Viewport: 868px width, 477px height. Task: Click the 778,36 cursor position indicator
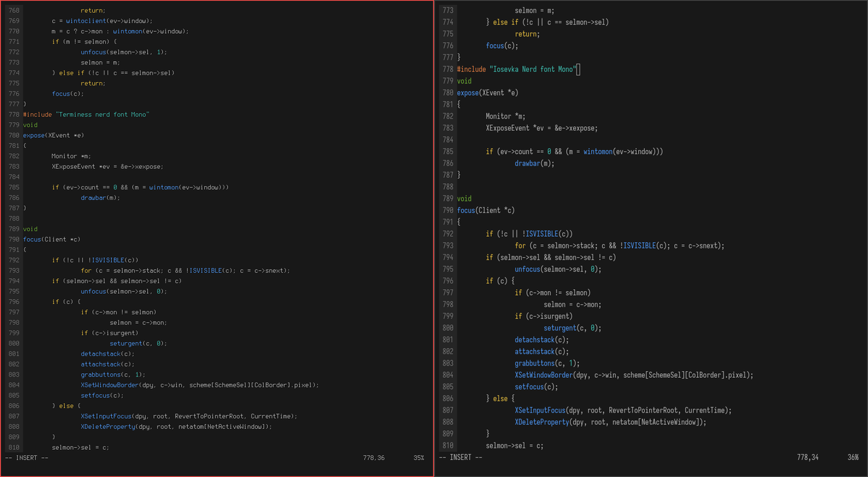374,458
